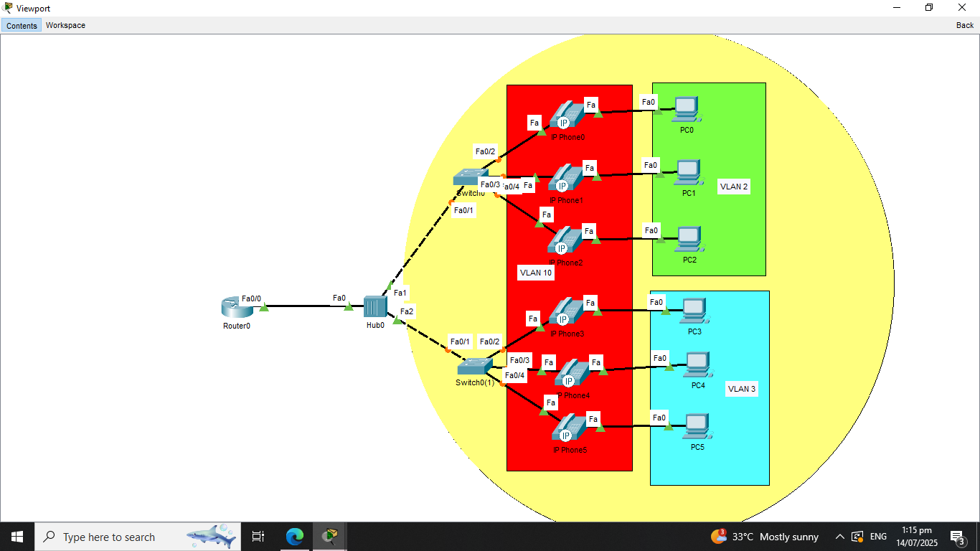Open the clock showing 1:15 pm
980x551 pixels.
(916, 537)
